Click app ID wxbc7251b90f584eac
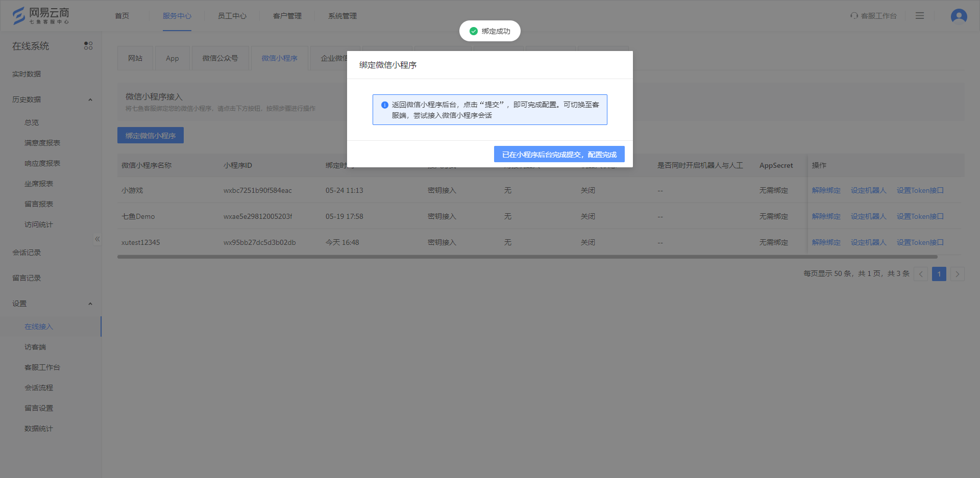Viewport: 980px width, 478px height. [258, 190]
